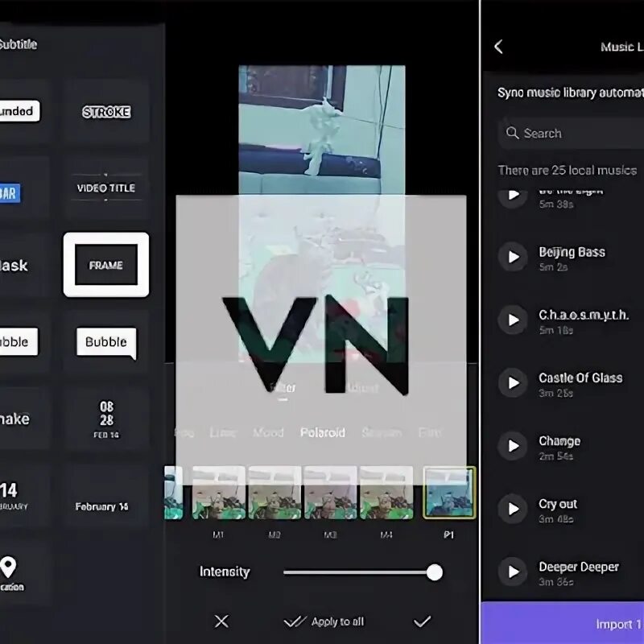Play the Change track

[x=513, y=446]
